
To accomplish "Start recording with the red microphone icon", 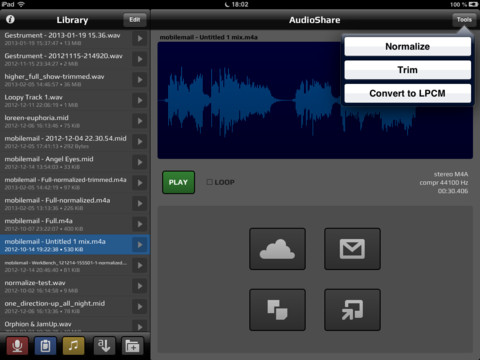I will (x=17, y=346).
